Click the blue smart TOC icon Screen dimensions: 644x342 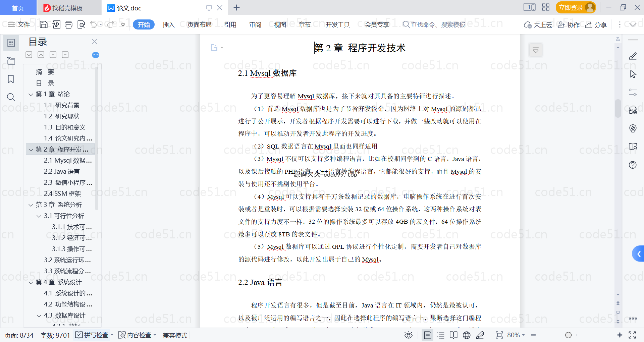click(96, 55)
